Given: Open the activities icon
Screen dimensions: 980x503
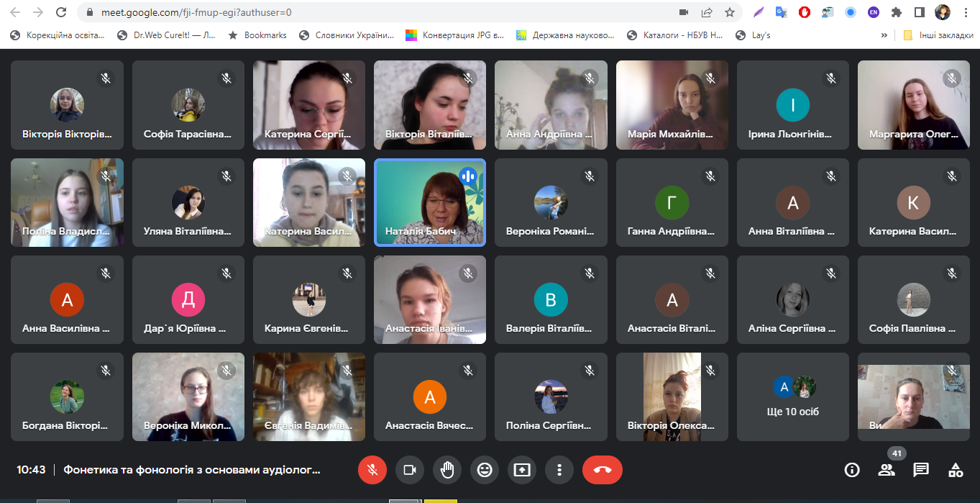Looking at the screenshot, I should pyautogui.click(x=956, y=470).
